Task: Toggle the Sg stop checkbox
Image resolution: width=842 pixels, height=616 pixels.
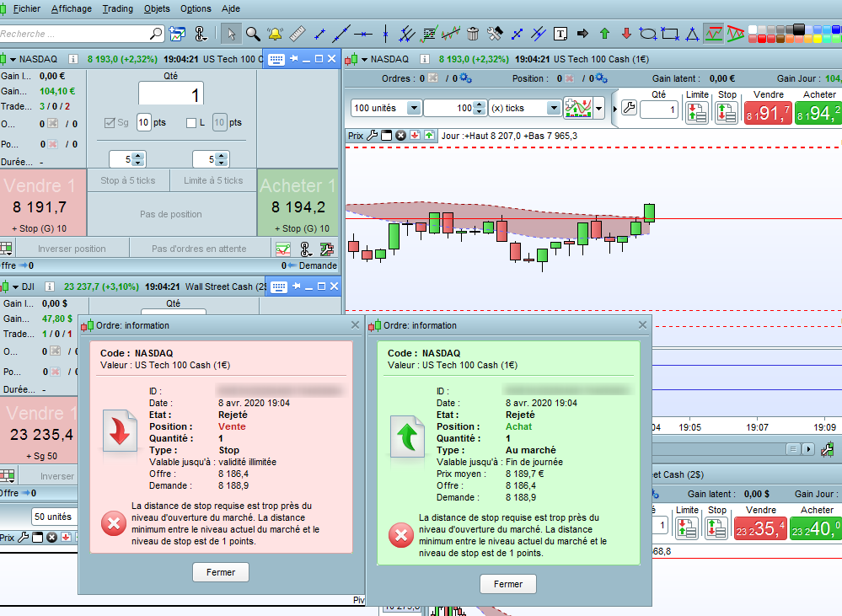Action: pos(110,123)
